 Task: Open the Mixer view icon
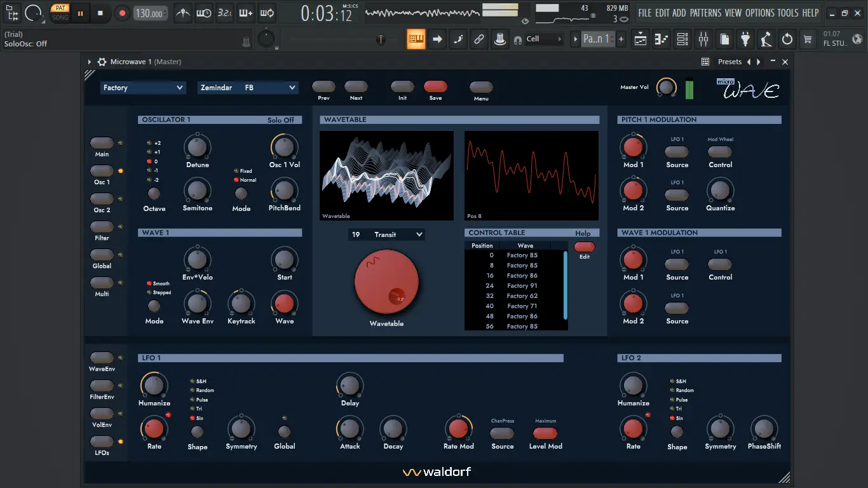(703, 39)
